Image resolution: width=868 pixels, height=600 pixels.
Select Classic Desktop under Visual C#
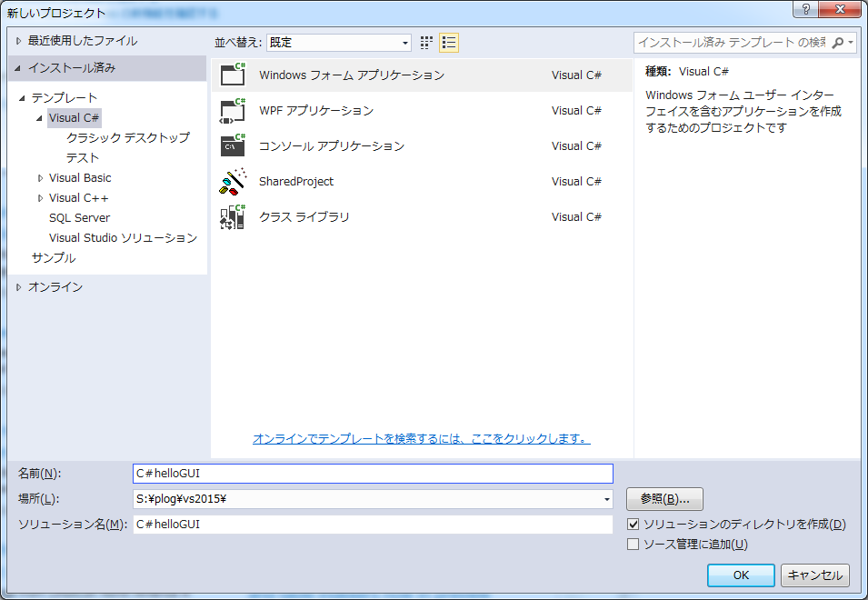128,138
